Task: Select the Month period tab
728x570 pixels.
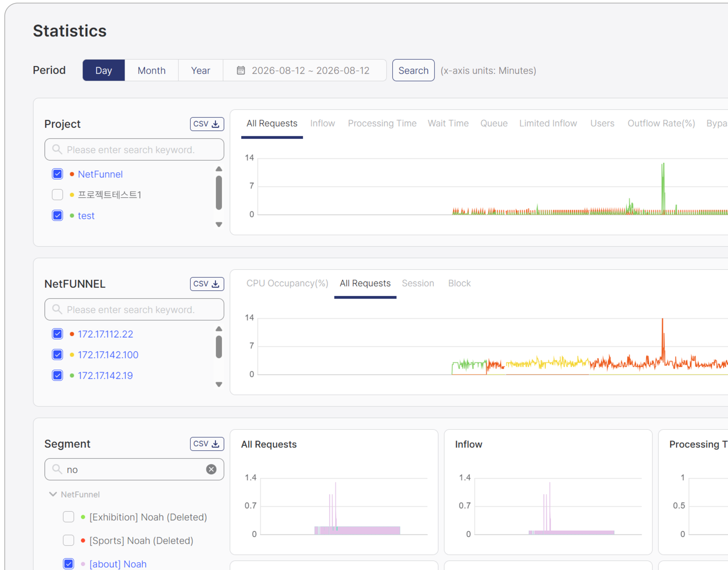Action: (x=151, y=71)
